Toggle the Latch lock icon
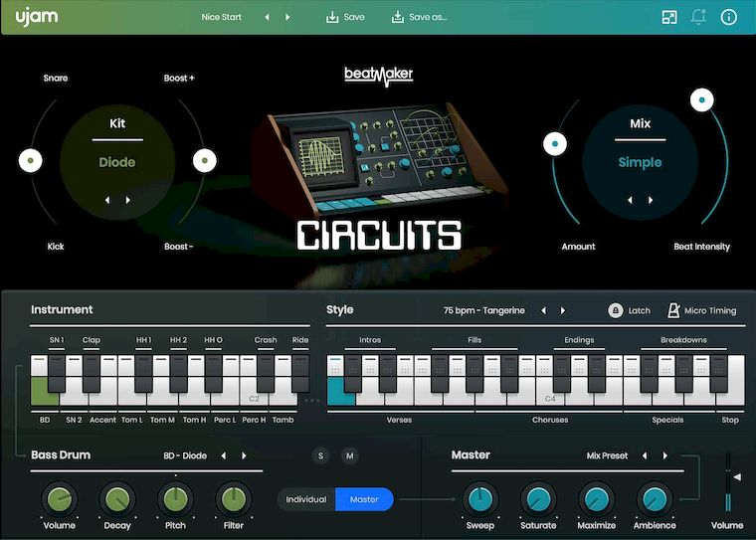 tap(615, 310)
